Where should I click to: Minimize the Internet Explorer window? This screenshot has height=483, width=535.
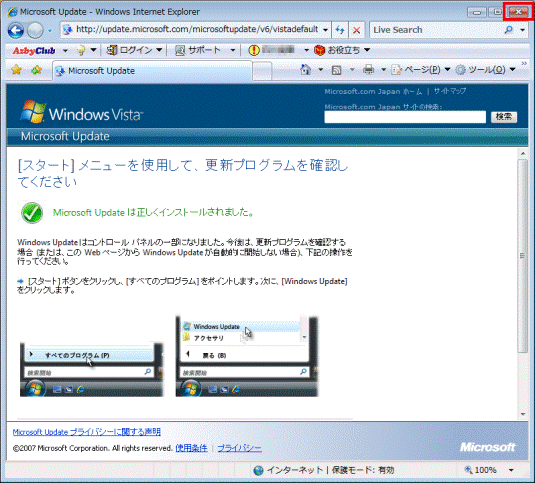pos(477,12)
